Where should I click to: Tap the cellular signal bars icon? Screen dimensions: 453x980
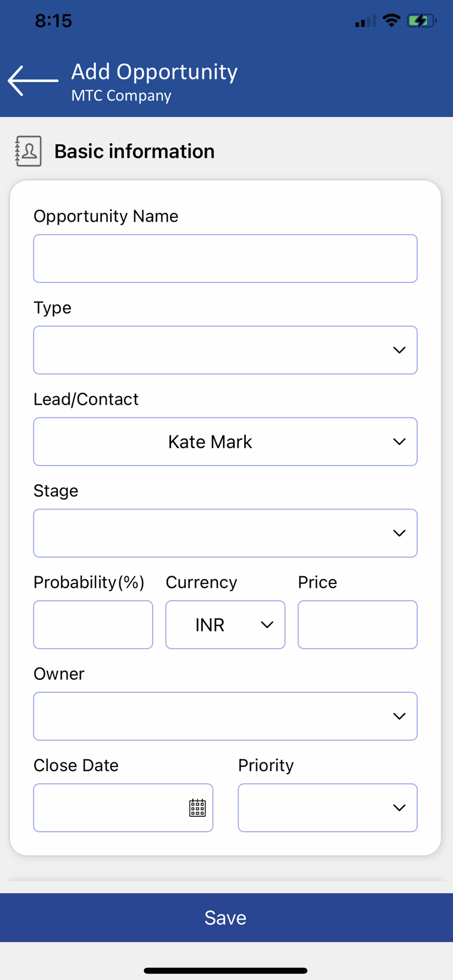pos(366,21)
